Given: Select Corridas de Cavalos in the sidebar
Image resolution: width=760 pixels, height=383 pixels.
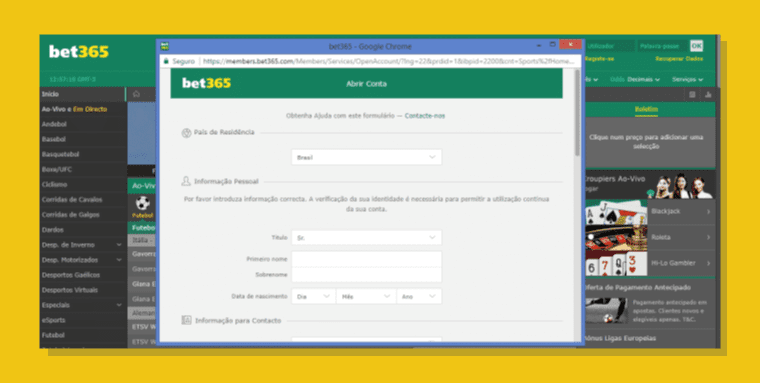Looking at the screenshot, I should click(83, 199).
